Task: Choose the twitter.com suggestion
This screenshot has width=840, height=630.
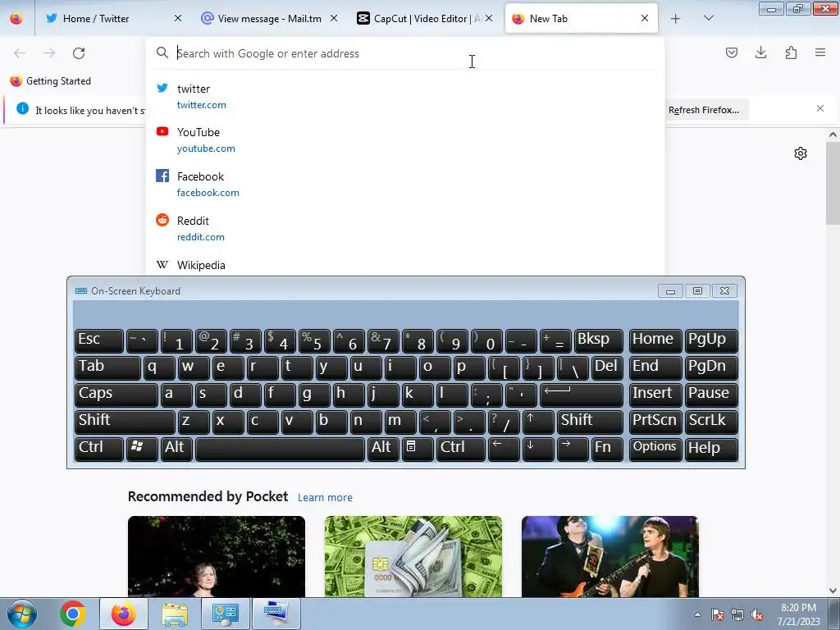Action: (x=404, y=97)
